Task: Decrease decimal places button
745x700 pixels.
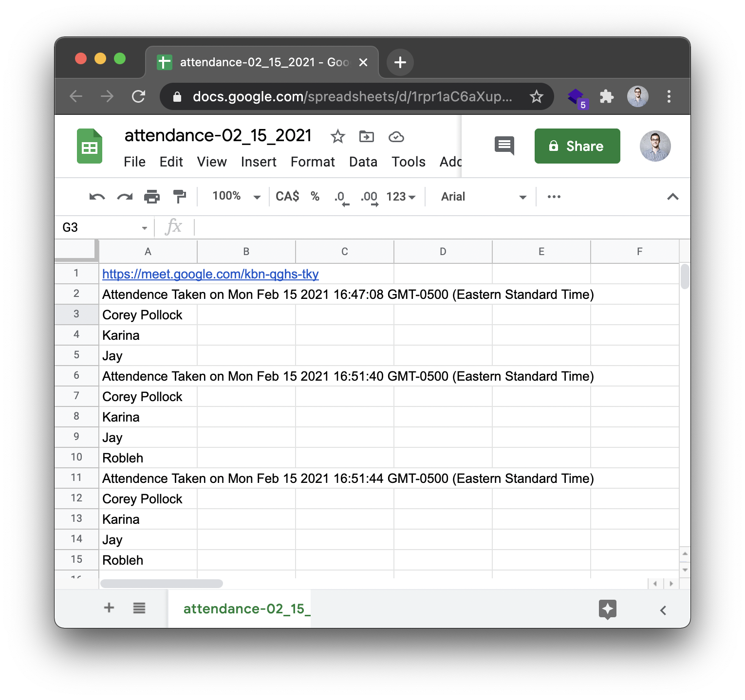Action: click(341, 197)
